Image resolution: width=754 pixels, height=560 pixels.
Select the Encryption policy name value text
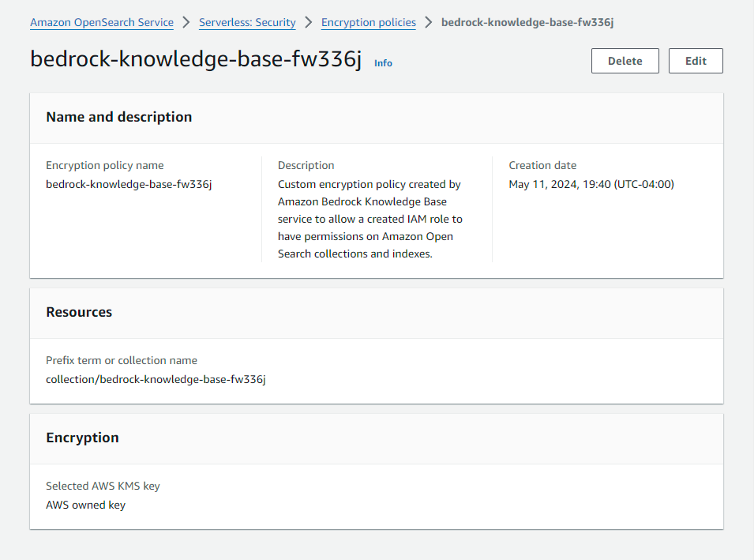129,183
